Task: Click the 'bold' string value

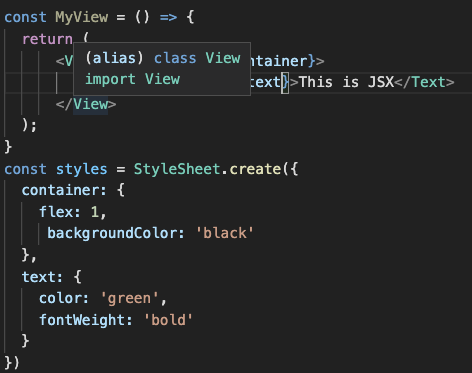Action: [168, 320]
